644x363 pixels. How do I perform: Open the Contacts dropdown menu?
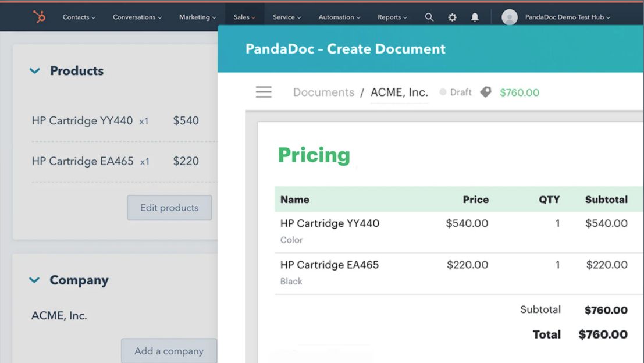[79, 17]
